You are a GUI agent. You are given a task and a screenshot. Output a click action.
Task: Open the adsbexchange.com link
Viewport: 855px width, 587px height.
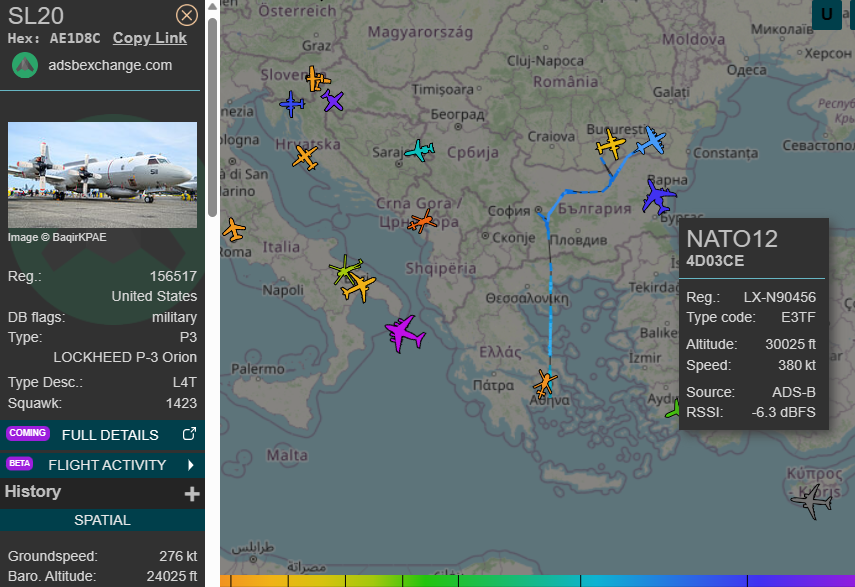(x=110, y=65)
